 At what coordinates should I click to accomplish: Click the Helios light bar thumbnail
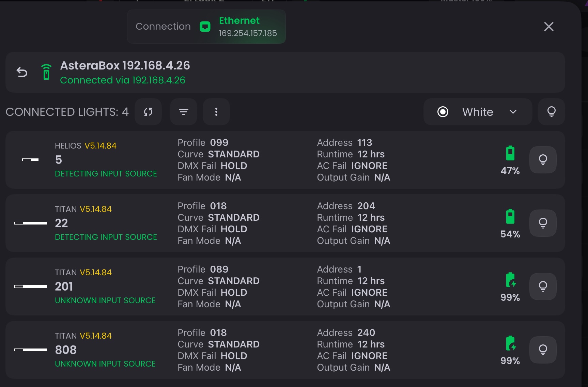[x=30, y=160]
